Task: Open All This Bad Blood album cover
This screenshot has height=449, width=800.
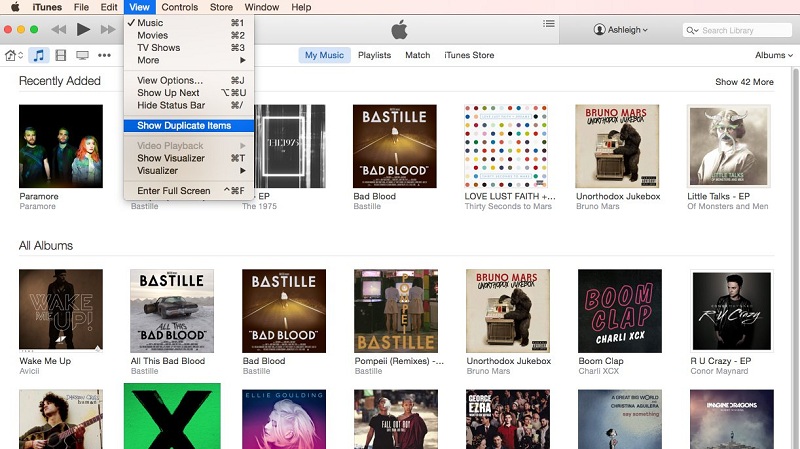Action: pos(172,311)
